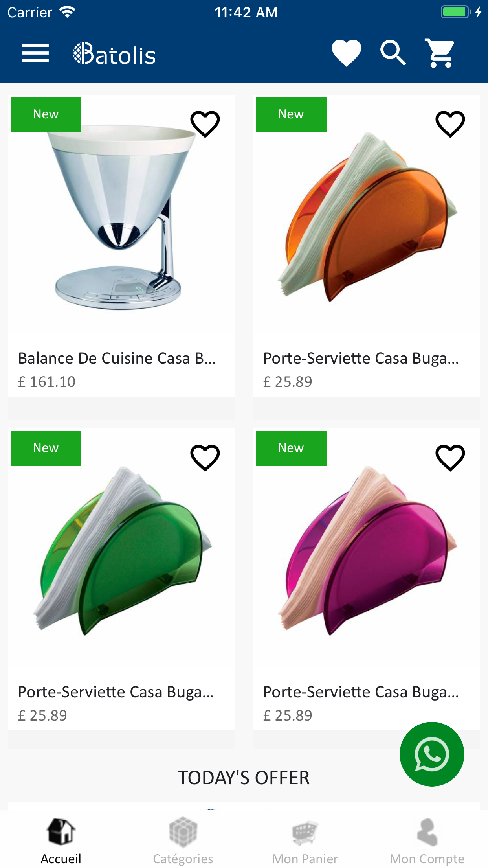Tap the TODAY'S OFFER section heading
This screenshot has height=868, width=488.
click(x=244, y=778)
